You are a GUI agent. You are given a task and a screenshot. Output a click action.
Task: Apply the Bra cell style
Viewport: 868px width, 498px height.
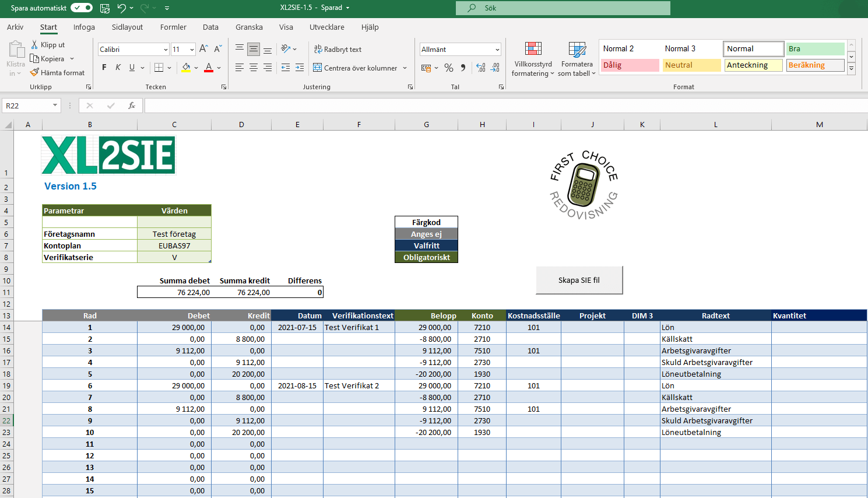[816, 49]
